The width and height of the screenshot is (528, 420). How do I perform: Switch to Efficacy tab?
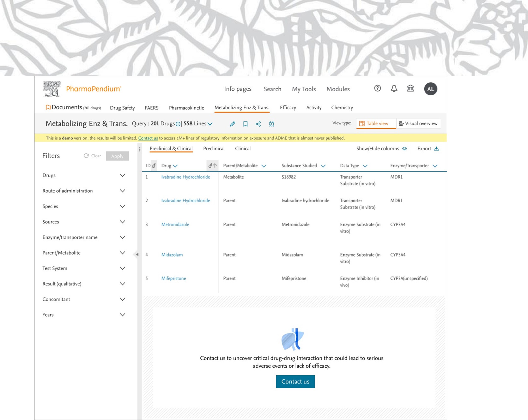(288, 108)
